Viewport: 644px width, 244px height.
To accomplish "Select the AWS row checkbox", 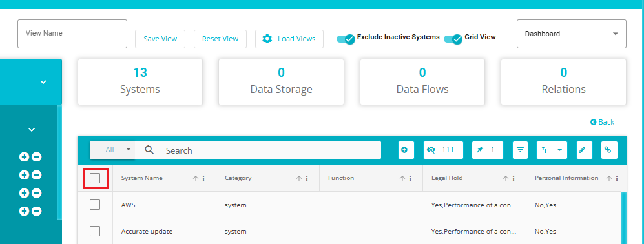I will (95, 205).
